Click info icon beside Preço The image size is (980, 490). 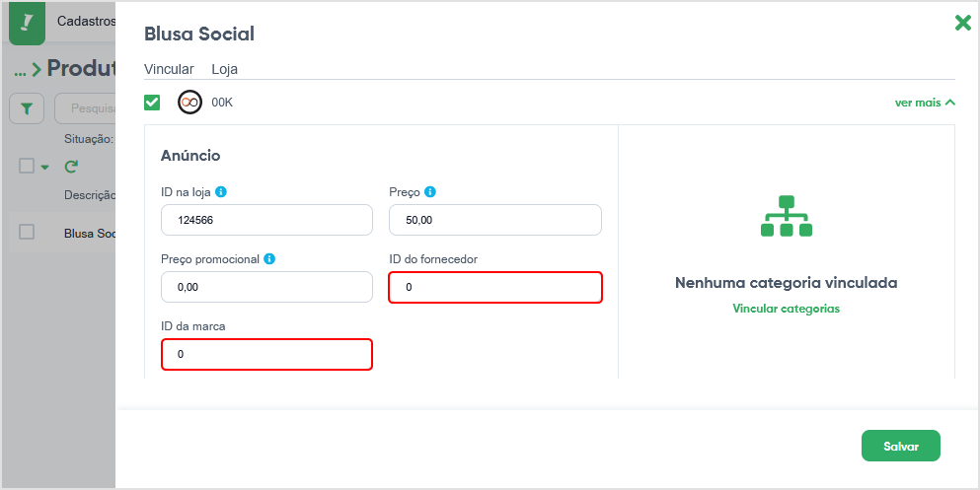[430, 191]
